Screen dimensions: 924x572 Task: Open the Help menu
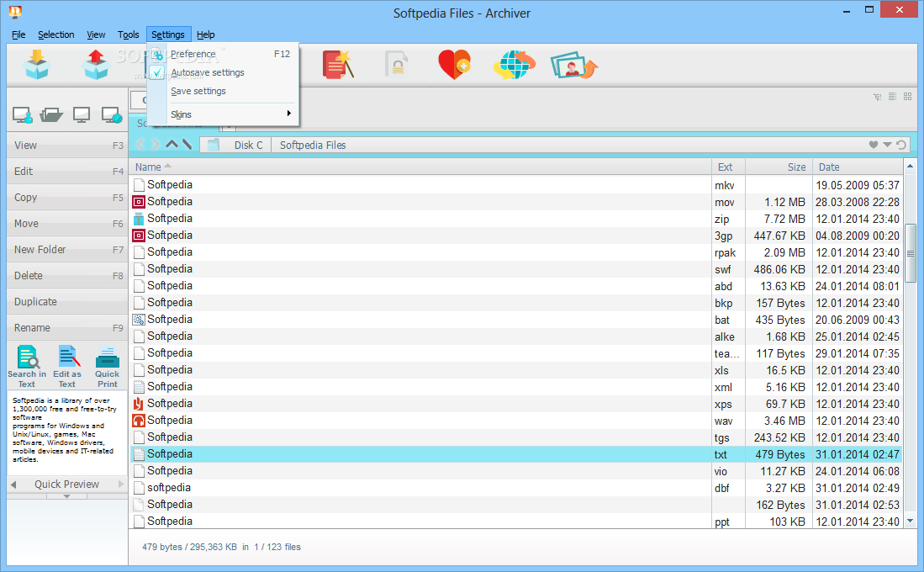coord(206,34)
